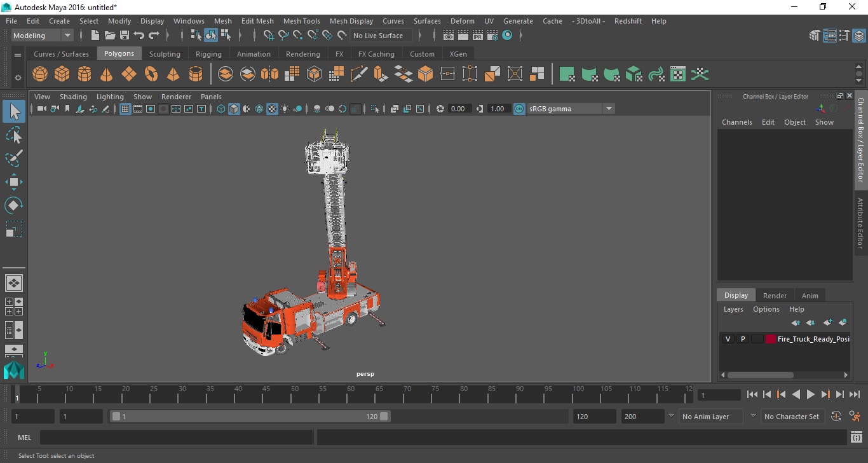Open the Mesh Tools menu
The height and width of the screenshot is (463, 868).
pos(301,21)
